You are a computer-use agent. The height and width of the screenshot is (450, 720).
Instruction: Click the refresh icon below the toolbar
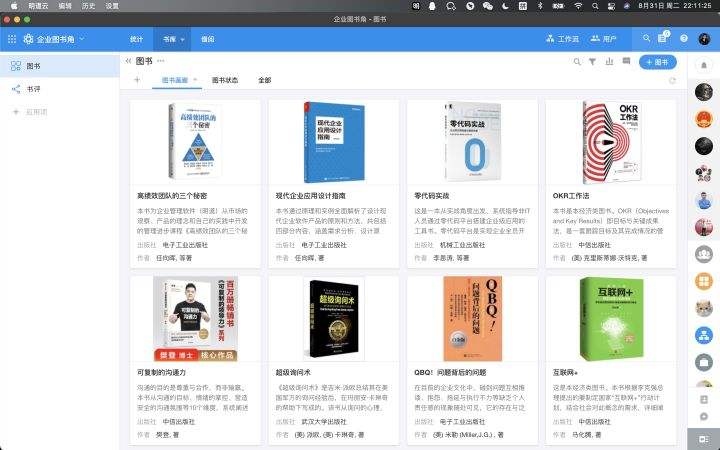click(672, 80)
